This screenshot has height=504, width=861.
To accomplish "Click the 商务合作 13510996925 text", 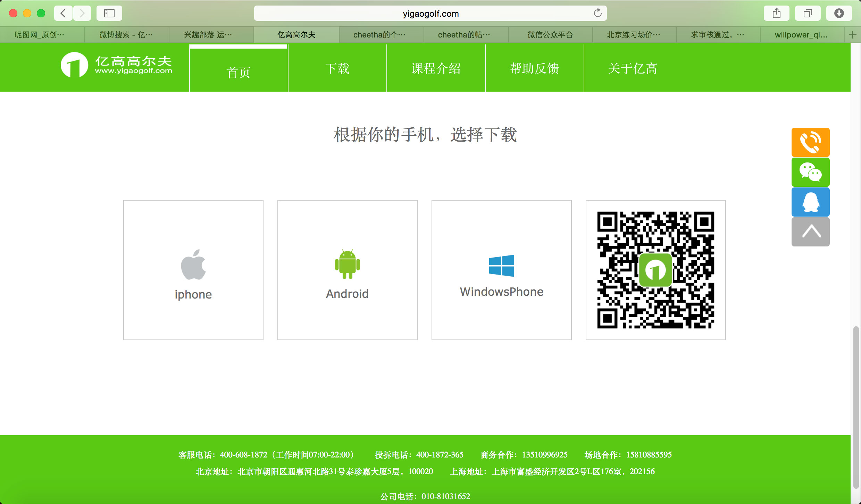I will tap(524, 455).
